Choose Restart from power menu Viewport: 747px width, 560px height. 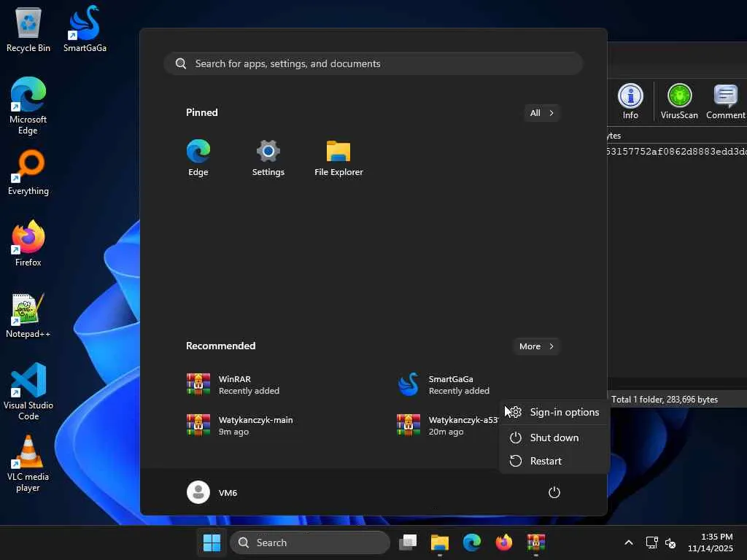click(554, 461)
